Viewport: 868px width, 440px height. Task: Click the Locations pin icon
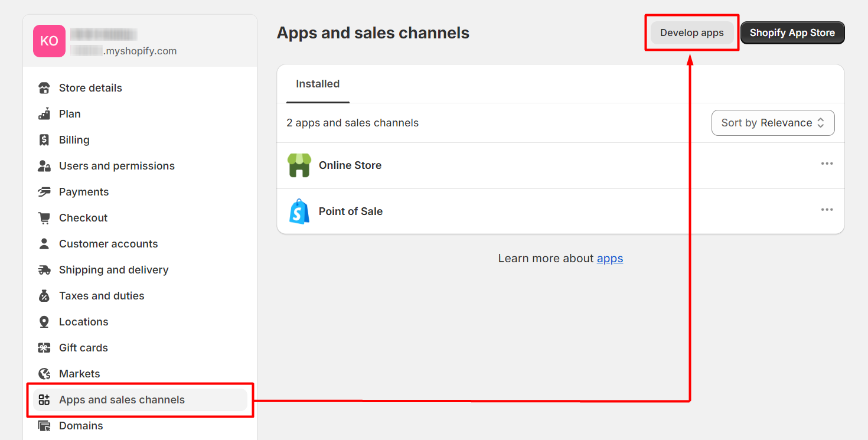point(44,322)
